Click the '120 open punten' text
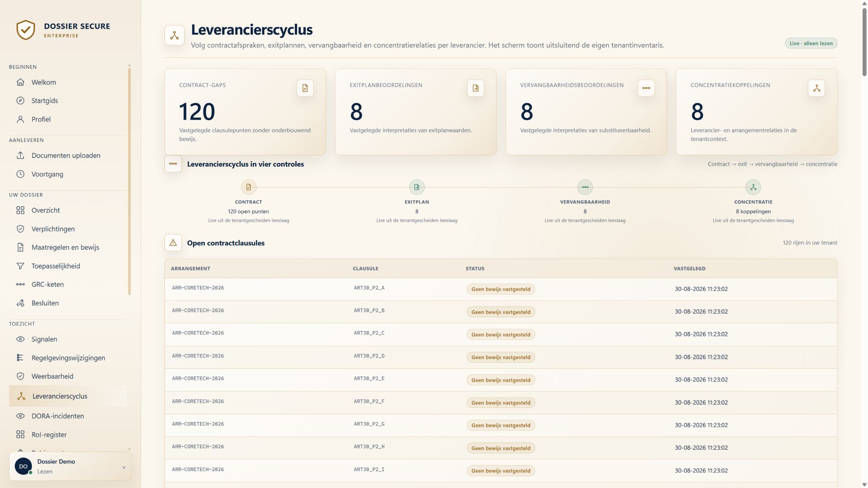The image size is (868, 488). click(x=248, y=212)
